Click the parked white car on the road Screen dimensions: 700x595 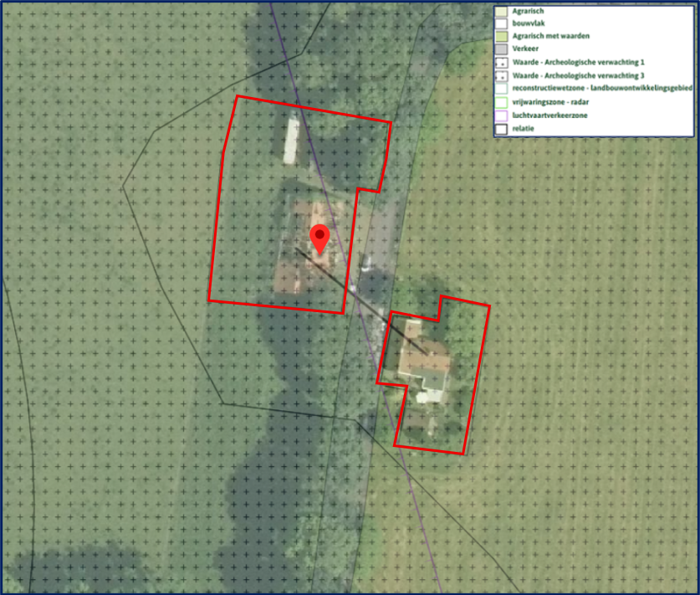click(x=365, y=263)
